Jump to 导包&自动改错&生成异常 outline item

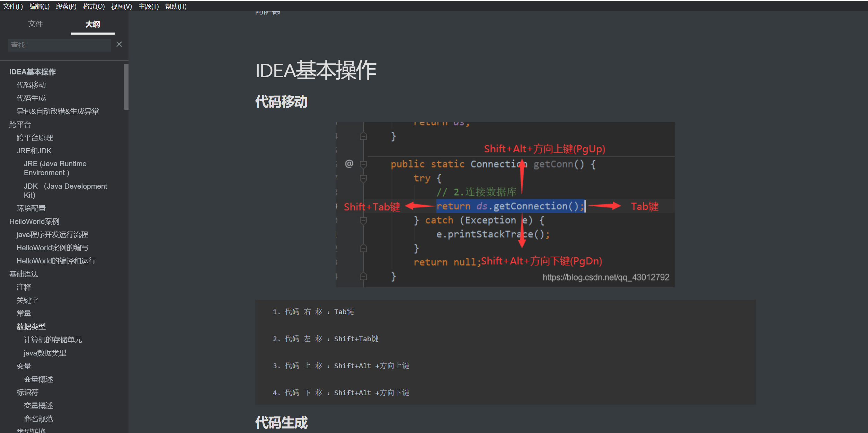tap(58, 111)
